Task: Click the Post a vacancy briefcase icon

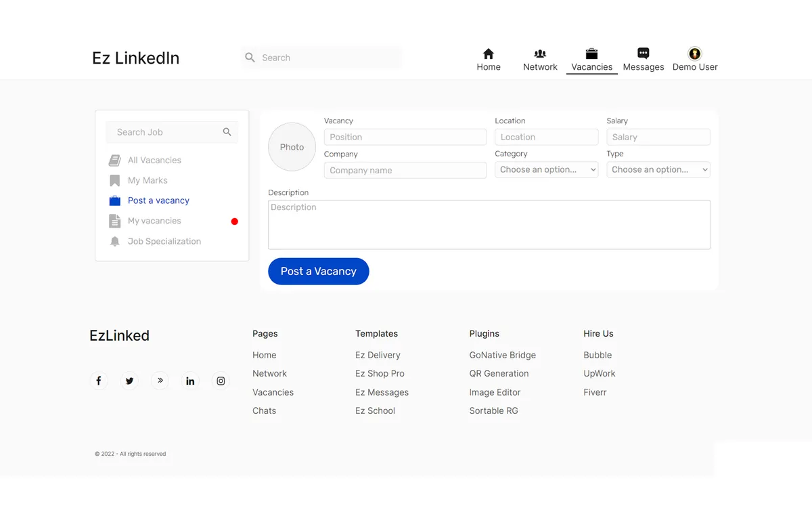Action: coord(115,200)
